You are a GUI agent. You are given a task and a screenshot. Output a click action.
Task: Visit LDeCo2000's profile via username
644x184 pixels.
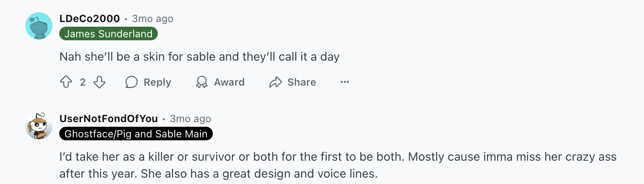(x=90, y=19)
